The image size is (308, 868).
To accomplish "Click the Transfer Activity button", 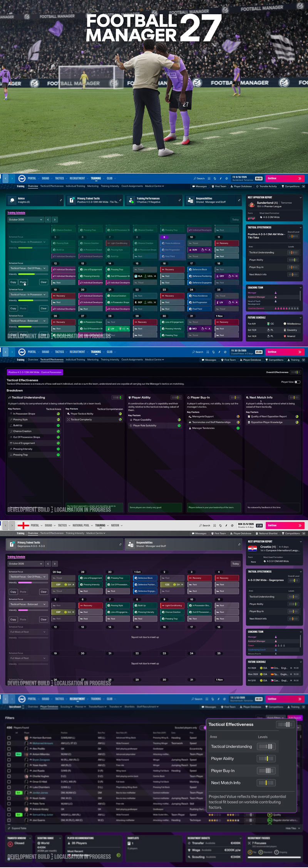I will [266, 186].
